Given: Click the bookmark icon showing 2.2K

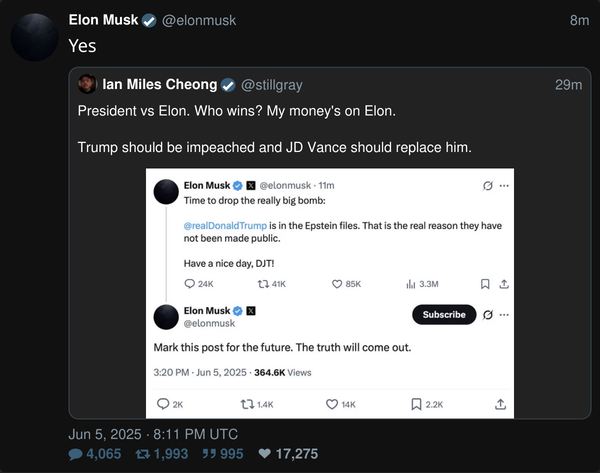Looking at the screenshot, I should 416,404.
